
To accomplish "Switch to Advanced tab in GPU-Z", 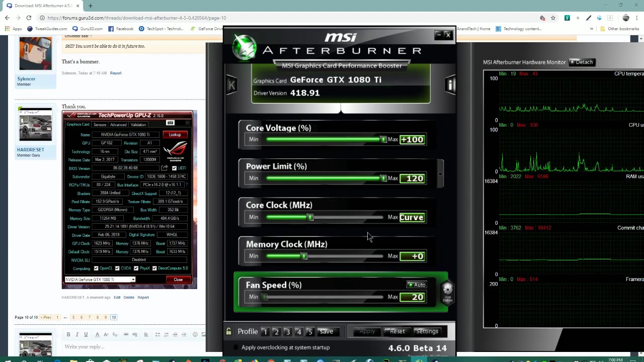I will (118, 125).
